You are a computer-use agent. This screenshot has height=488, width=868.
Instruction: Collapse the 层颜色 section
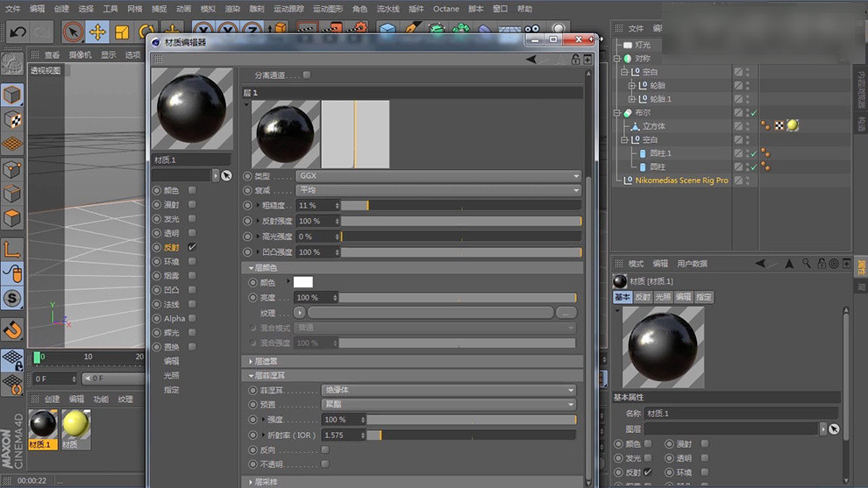click(x=251, y=268)
